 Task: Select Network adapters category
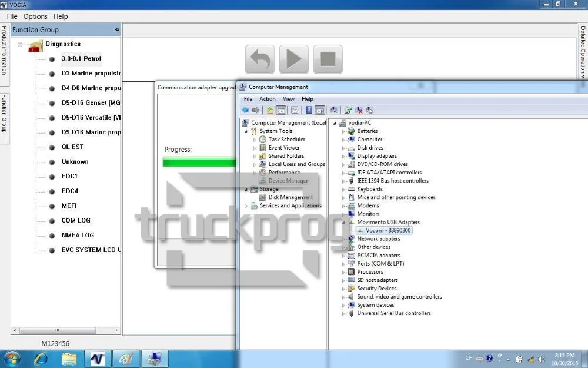pyautogui.click(x=378, y=238)
